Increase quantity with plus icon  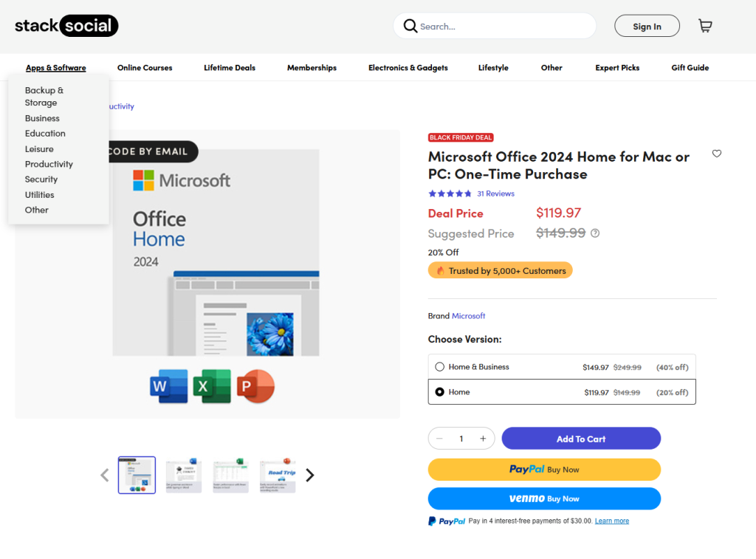click(x=483, y=439)
